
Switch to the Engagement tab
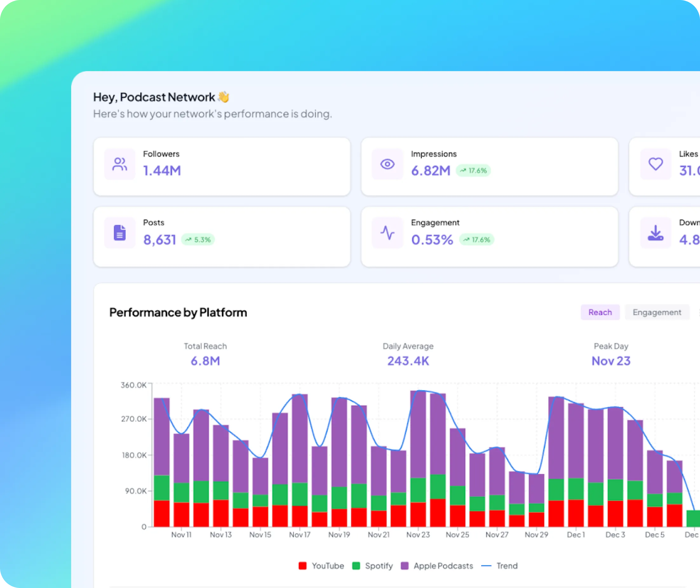tap(657, 312)
